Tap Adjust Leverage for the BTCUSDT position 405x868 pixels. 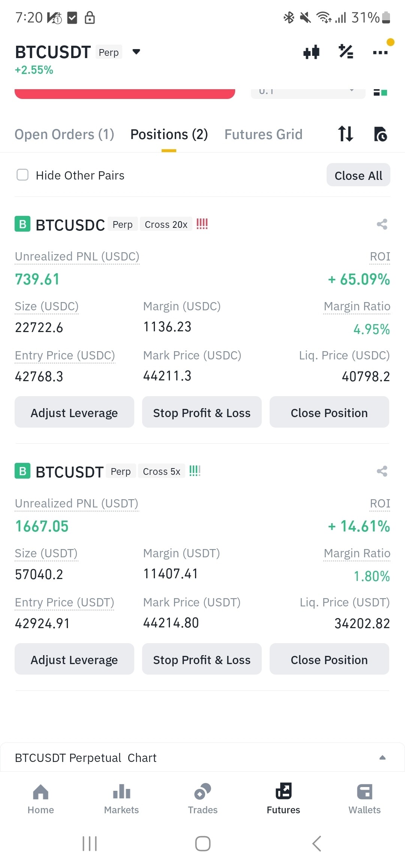tap(74, 659)
